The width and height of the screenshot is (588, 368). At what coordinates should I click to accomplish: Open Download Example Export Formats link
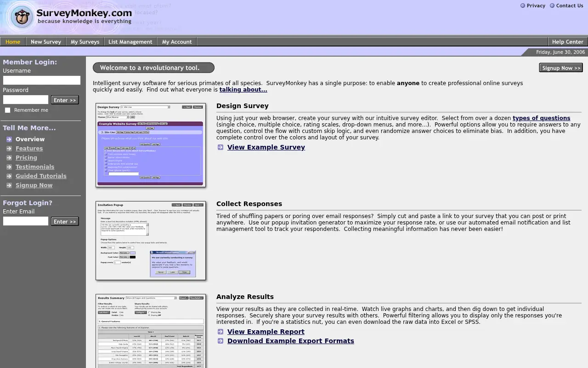[291, 341]
